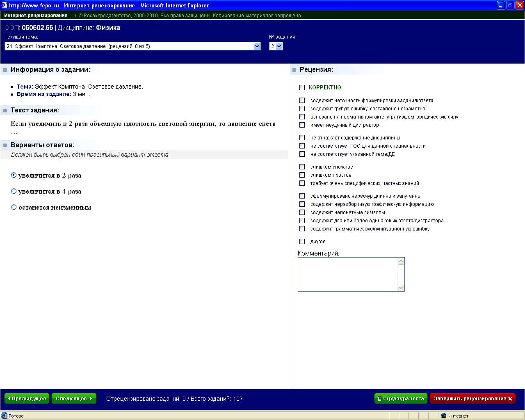This screenshot has width=525, height=420.
Task: Check the КОРРЕКТНО checkbox
Action: tap(302, 87)
